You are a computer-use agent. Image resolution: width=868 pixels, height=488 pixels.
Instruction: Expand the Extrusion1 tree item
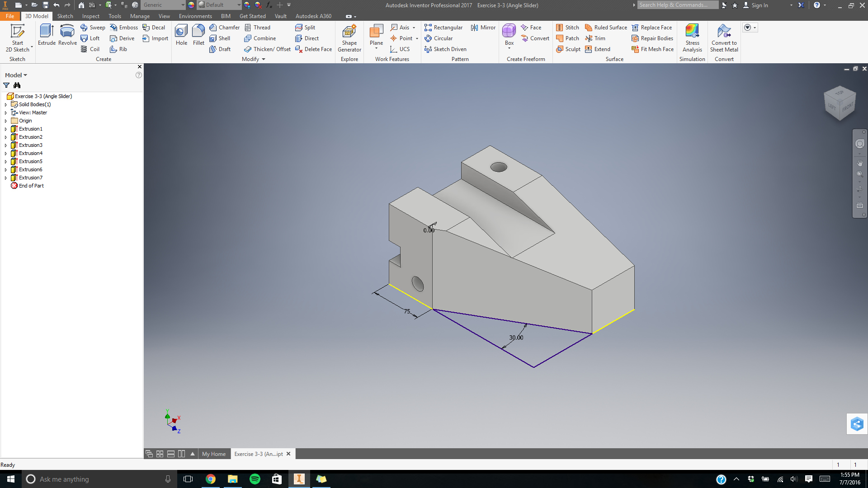[x=5, y=128]
